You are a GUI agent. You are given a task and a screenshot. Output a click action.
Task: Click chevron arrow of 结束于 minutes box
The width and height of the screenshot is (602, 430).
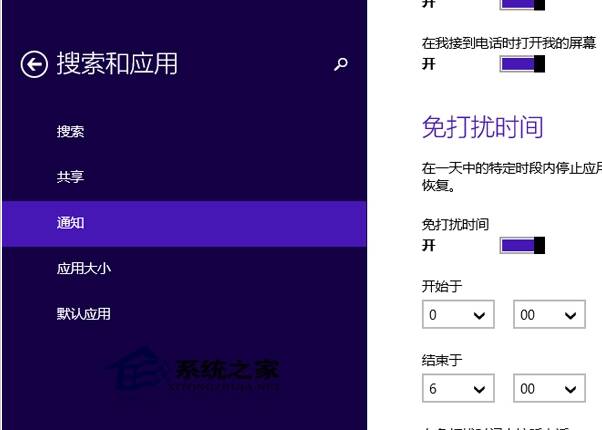click(x=571, y=390)
